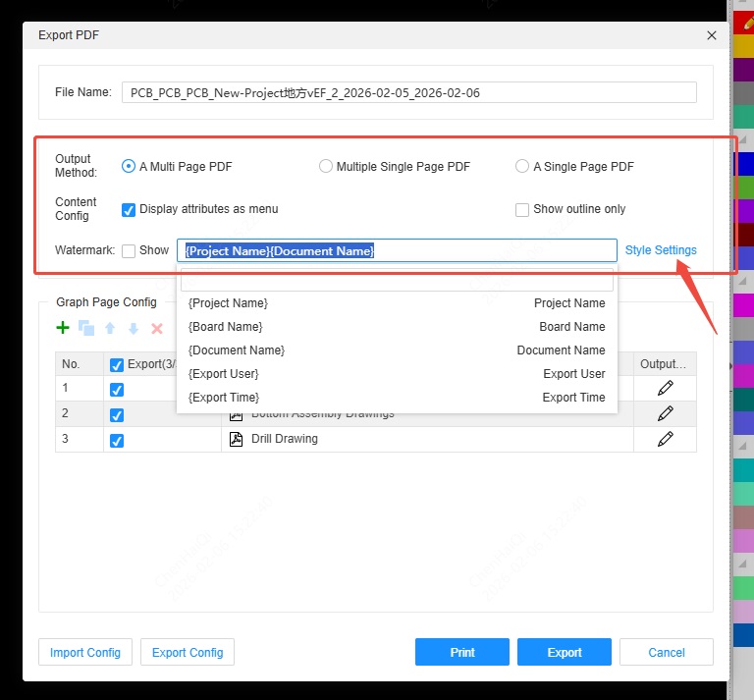Select A Single Page PDF option
This screenshot has height=700, width=754.
coord(522,167)
